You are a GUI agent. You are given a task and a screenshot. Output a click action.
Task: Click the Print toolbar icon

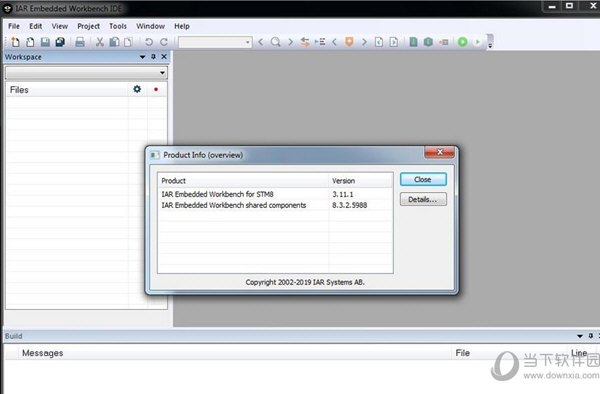(x=80, y=42)
